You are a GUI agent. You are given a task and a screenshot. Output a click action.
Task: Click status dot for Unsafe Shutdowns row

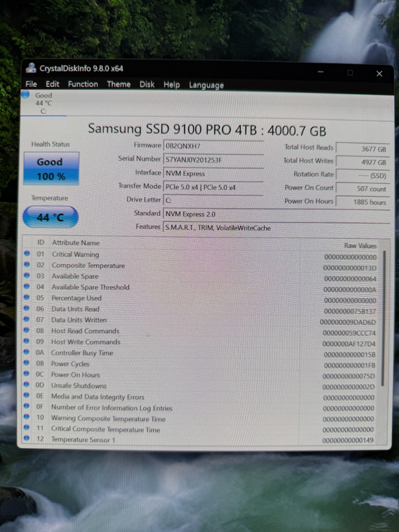pos(27,385)
